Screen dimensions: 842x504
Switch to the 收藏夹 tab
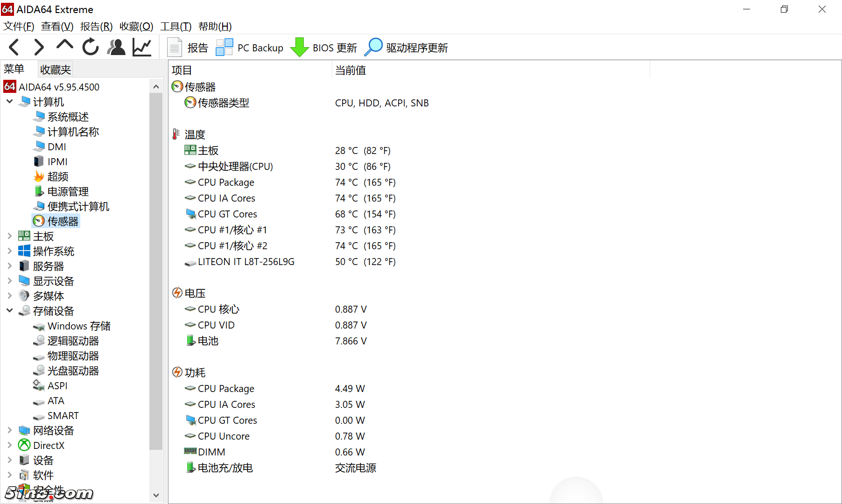point(55,69)
